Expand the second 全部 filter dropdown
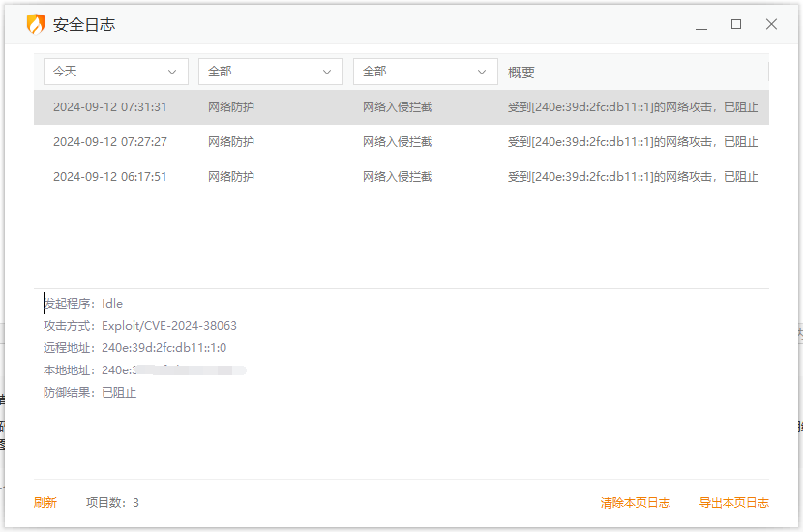 [426, 72]
